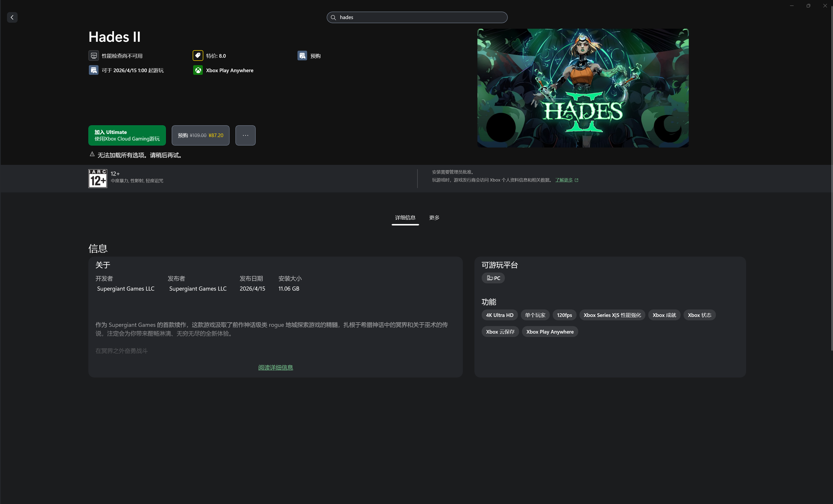Click the yellow special price tag icon

198,56
